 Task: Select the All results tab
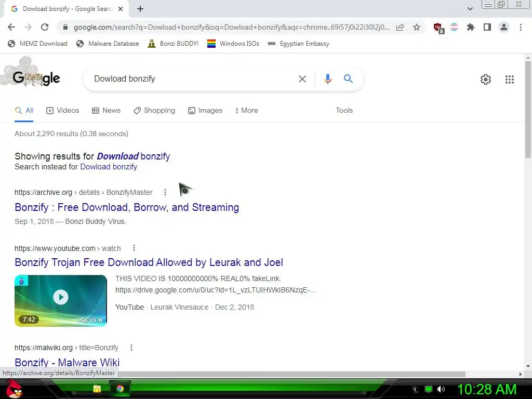24,111
